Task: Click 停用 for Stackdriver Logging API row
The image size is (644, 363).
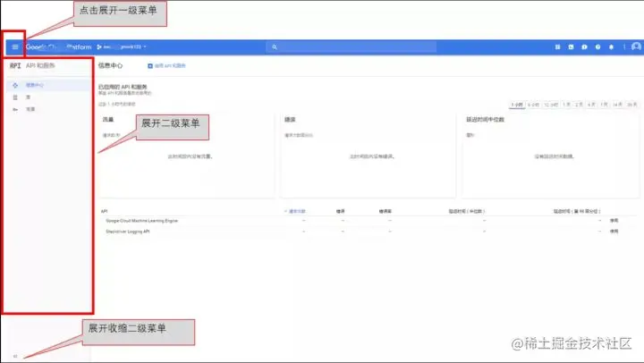Action: coord(614,232)
